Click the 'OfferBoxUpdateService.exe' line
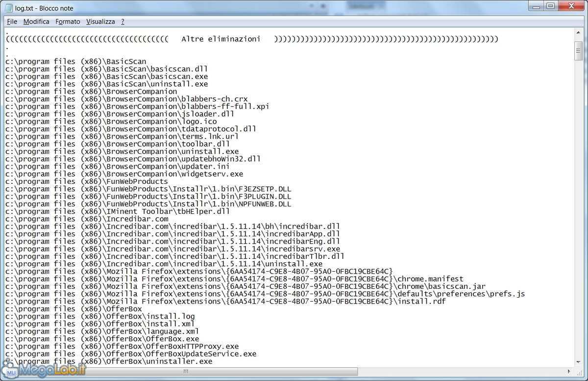The image size is (588, 381). tap(131, 354)
